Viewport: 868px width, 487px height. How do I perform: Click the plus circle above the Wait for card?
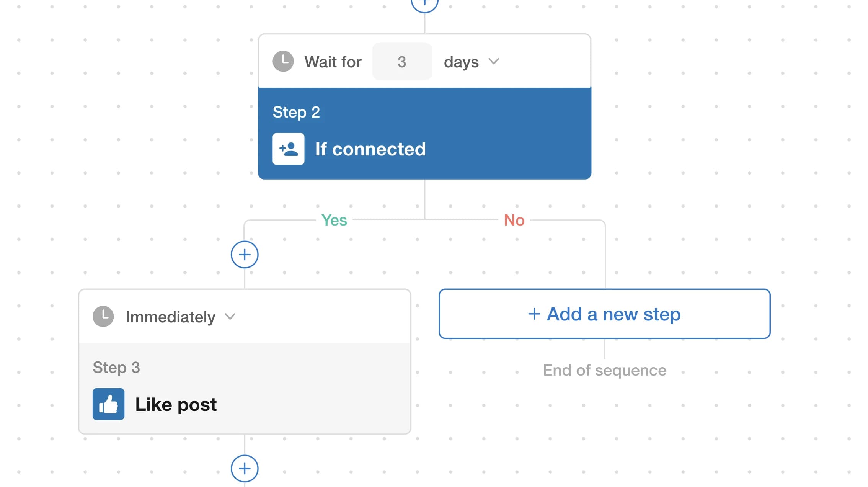click(424, 4)
